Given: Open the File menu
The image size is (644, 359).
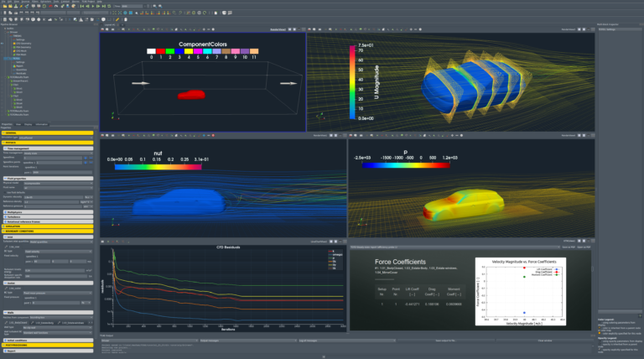Looking at the screenshot, I should [x=3, y=2].
